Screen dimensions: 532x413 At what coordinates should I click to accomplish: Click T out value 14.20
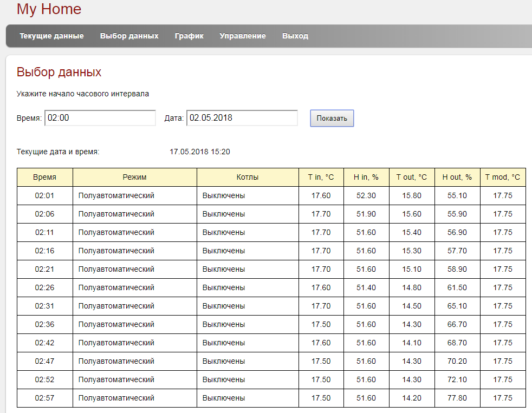[412, 398]
